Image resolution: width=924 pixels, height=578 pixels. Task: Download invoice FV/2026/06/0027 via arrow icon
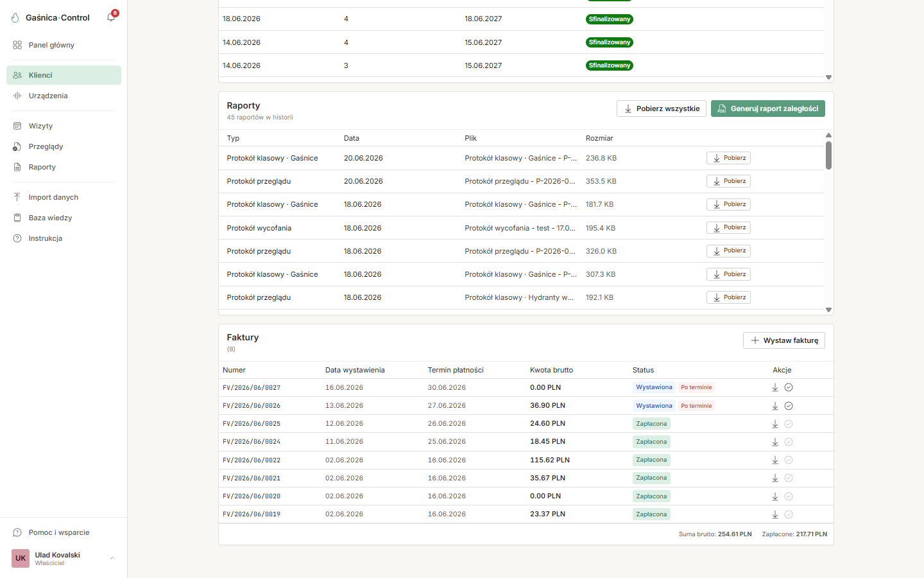point(775,387)
